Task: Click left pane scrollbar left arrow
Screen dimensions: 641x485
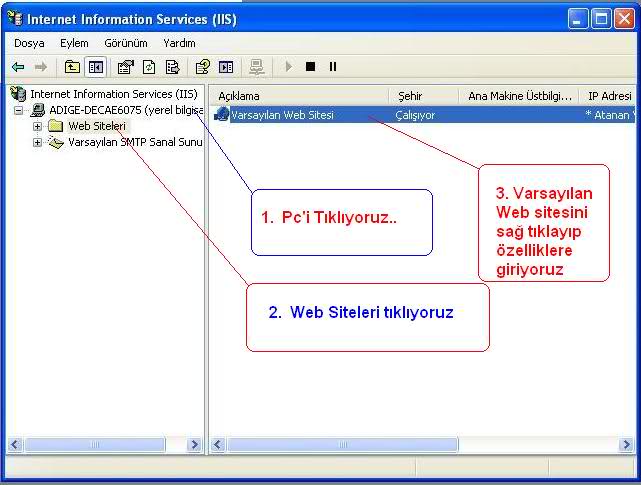Action: pyautogui.click(x=16, y=445)
